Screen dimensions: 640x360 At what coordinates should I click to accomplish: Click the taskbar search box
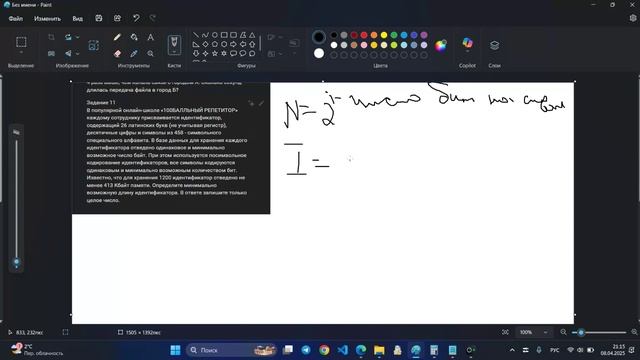point(232,350)
